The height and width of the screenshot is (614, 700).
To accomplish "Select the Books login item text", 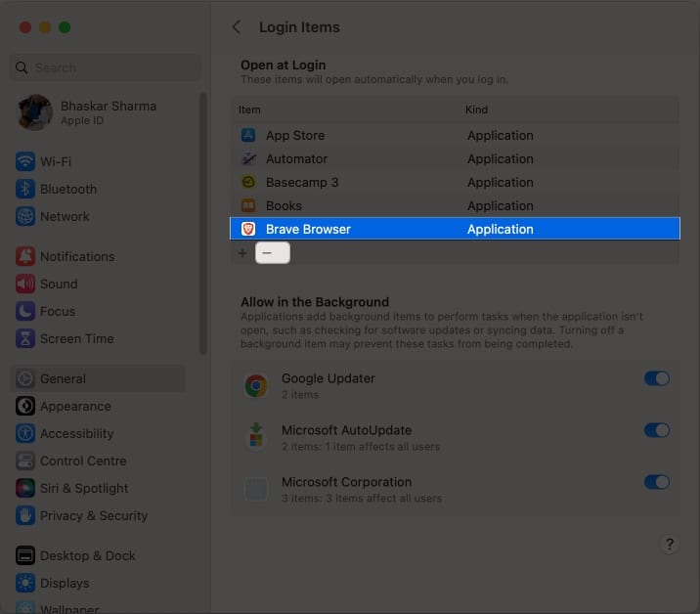I will point(284,205).
